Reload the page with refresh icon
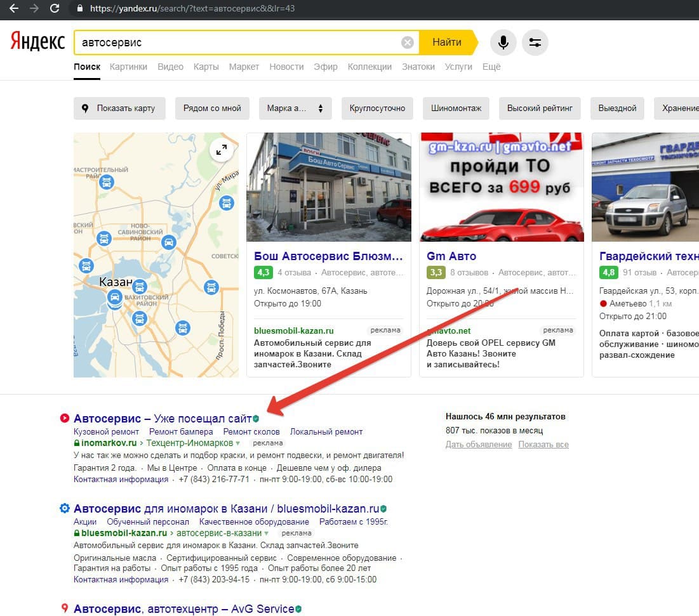699x616 pixels. coord(55,8)
